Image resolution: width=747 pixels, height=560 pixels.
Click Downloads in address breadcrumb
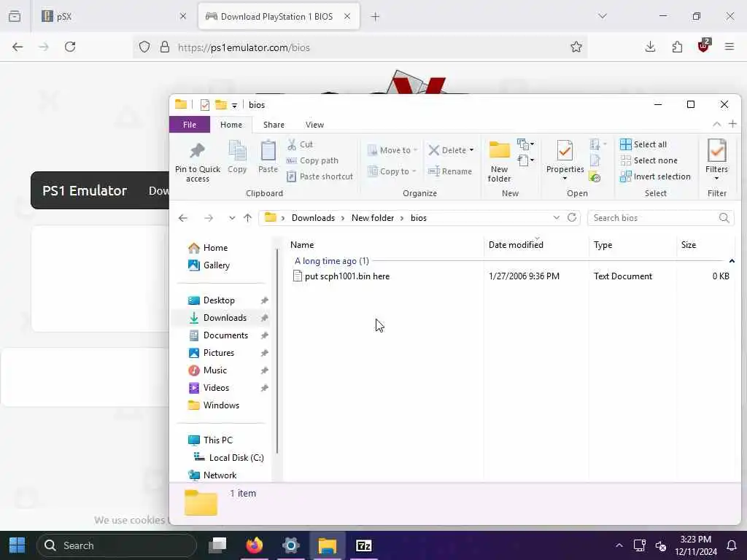tap(313, 218)
